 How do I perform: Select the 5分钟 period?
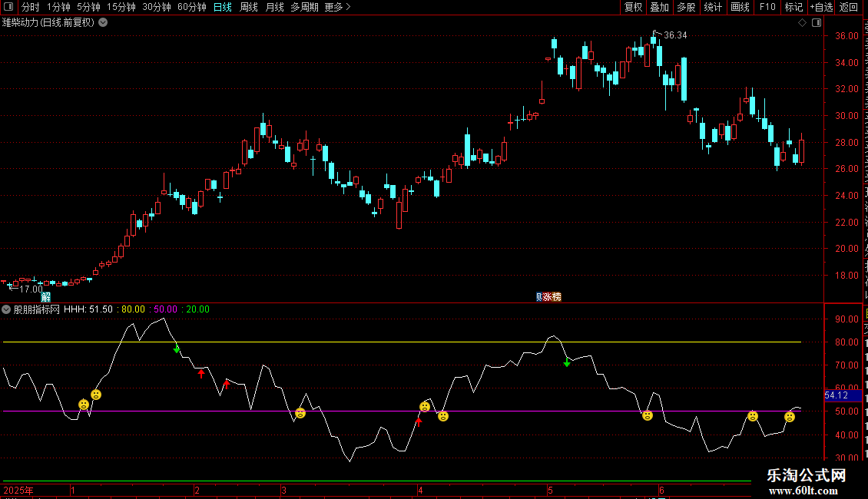point(88,7)
